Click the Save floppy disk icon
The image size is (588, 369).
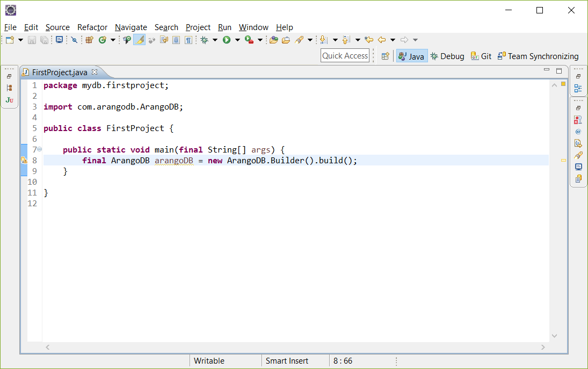(x=32, y=40)
